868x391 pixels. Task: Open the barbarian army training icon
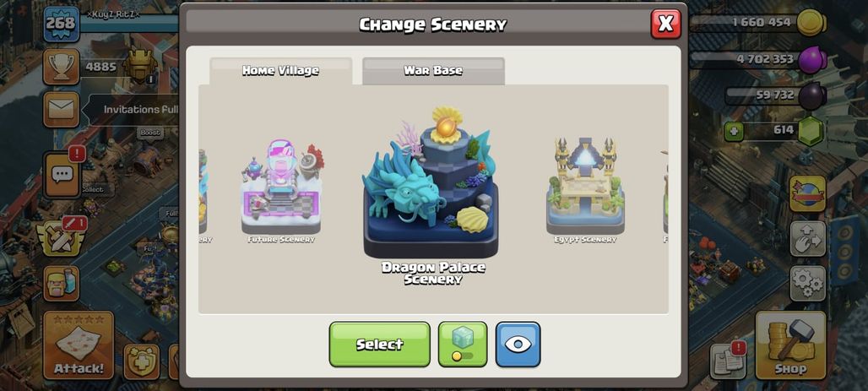coord(61,283)
